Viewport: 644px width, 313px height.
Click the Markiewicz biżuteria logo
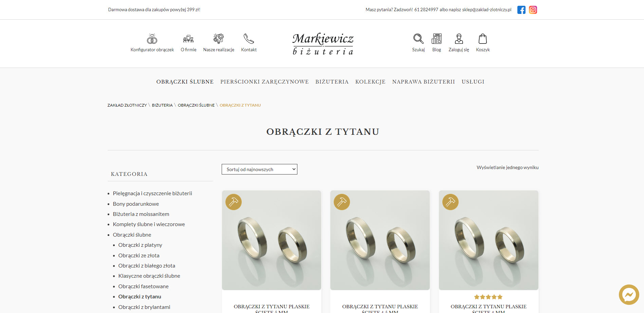point(323,44)
